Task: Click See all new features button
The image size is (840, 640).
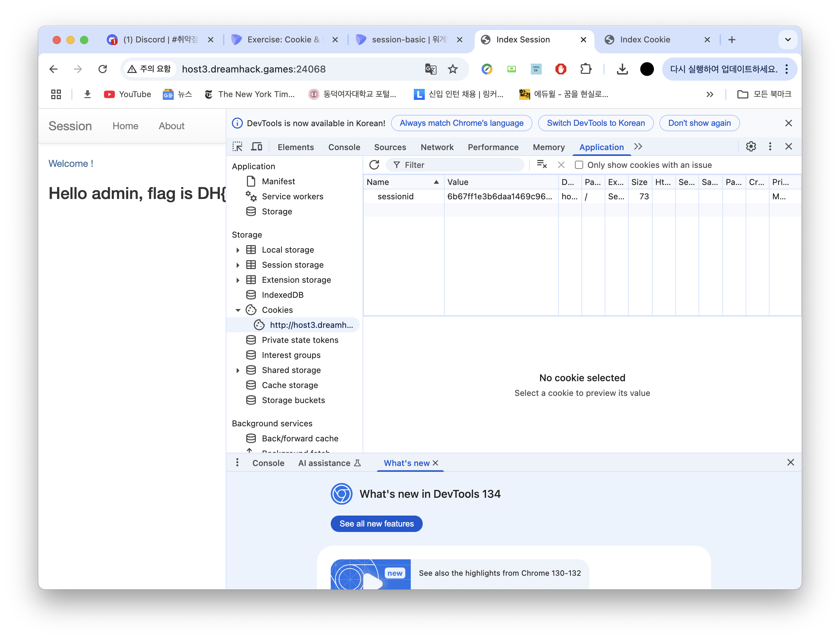Action: 377,524
